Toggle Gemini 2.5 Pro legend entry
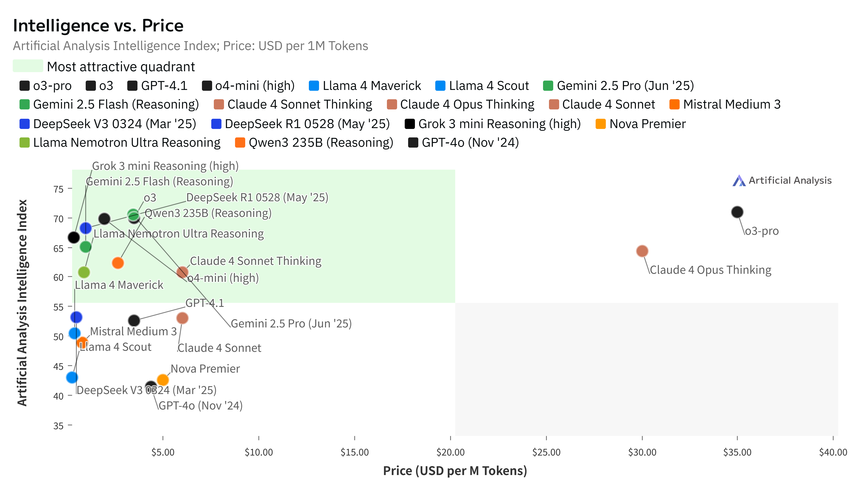868x492 pixels. coord(618,86)
